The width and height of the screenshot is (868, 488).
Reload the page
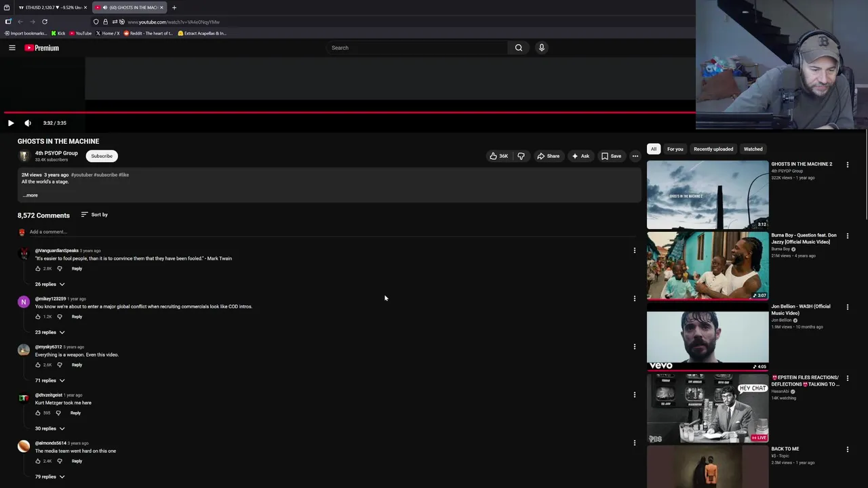coord(45,22)
